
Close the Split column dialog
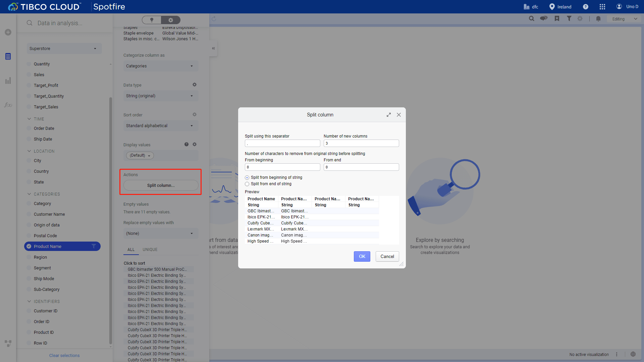(x=399, y=115)
